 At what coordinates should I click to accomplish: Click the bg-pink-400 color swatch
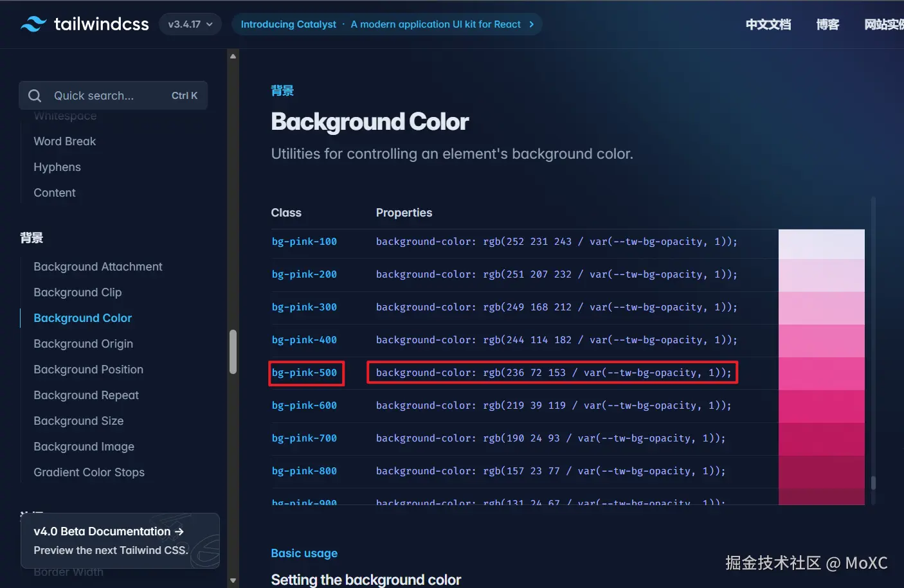[x=822, y=341]
